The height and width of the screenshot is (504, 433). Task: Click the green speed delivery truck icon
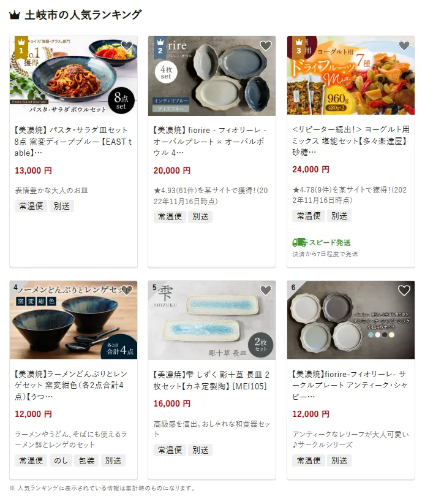[299, 242]
